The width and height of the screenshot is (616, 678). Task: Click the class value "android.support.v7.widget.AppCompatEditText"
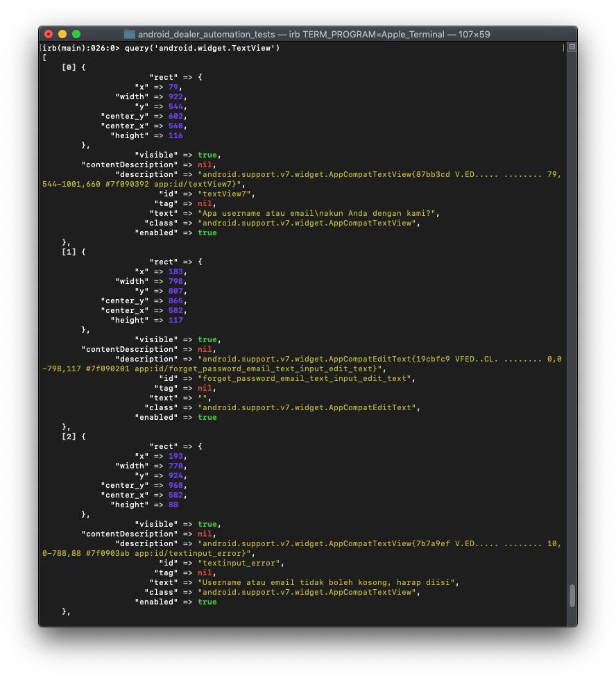[x=307, y=407]
